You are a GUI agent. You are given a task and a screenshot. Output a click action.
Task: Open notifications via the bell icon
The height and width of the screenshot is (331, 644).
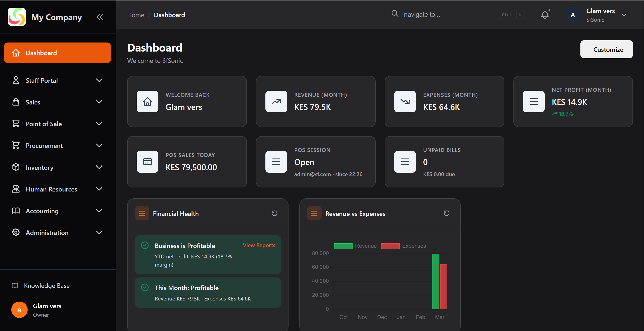coord(545,14)
